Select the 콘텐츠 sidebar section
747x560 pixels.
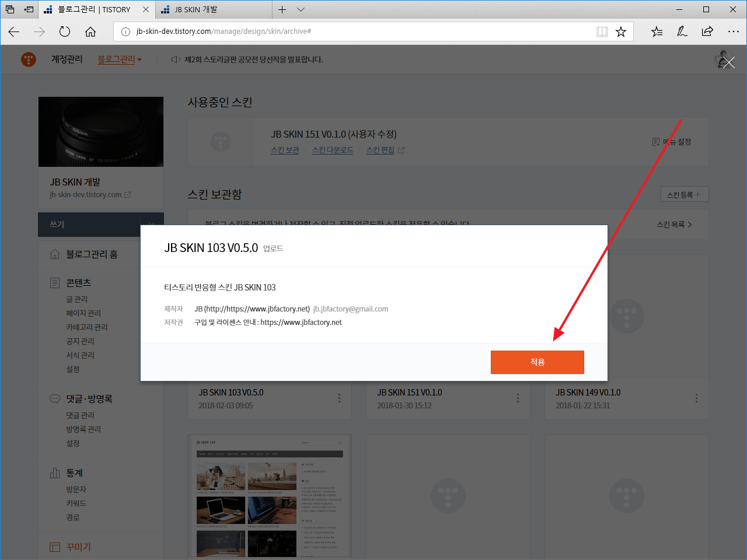pos(78,283)
